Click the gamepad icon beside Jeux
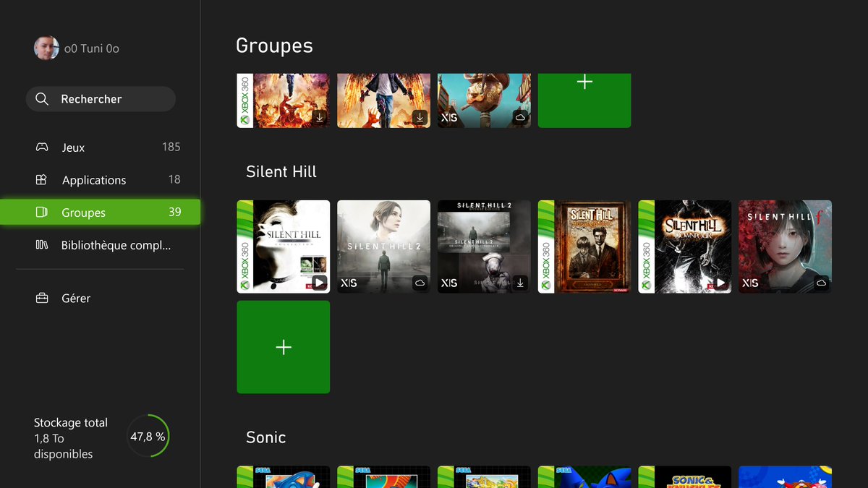 [x=42, y=147]
